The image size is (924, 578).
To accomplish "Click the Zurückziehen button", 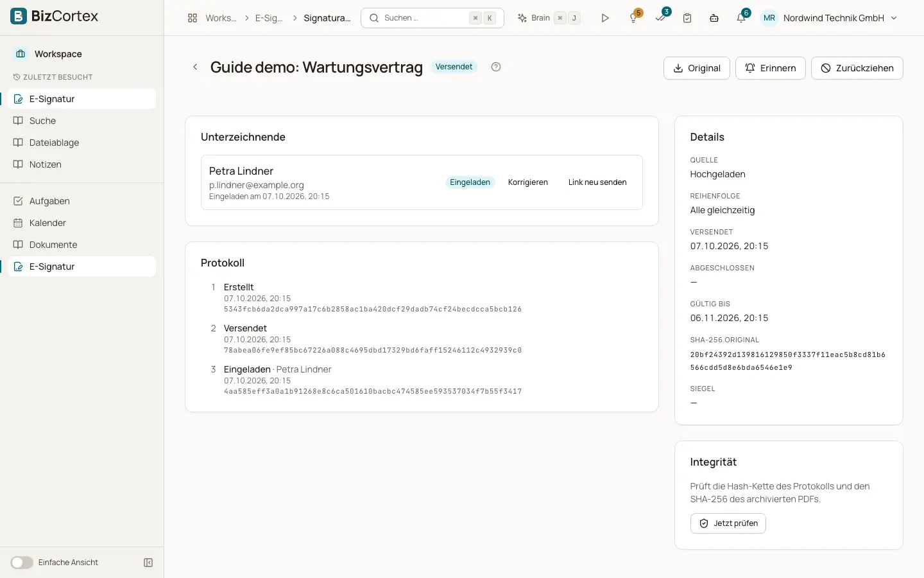I will 857,68.
